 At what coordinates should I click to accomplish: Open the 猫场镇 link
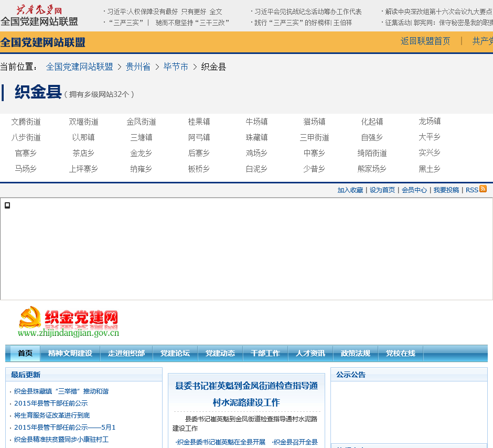[314, 122]
